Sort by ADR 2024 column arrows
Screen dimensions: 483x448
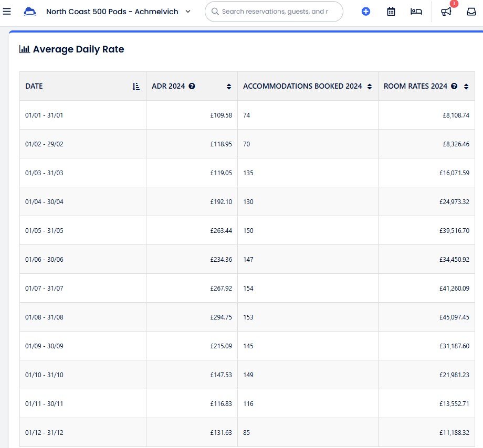(x=229, y=87)
